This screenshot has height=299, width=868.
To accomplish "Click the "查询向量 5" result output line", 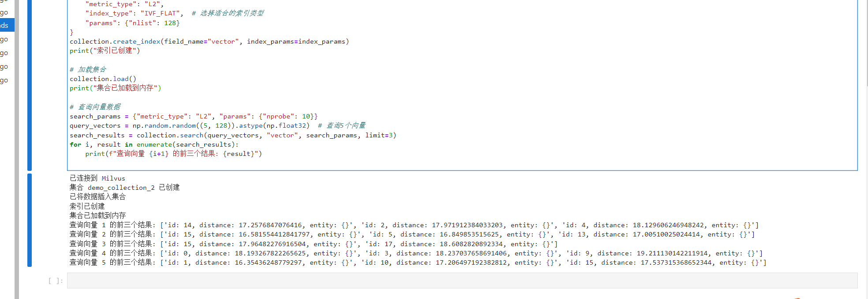I will pyautogui.click(x=418, y=262).
